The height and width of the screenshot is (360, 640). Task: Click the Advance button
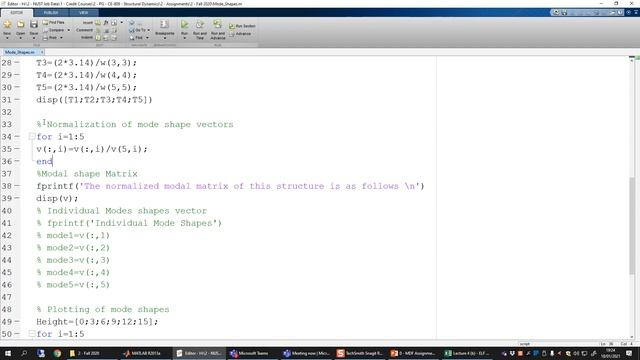click(240, 34)
